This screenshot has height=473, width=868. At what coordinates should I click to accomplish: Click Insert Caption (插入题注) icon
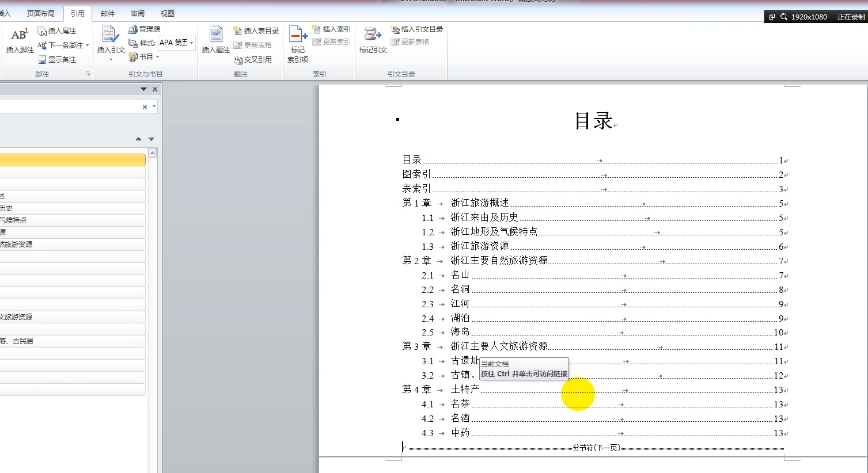tap(215, 35)
